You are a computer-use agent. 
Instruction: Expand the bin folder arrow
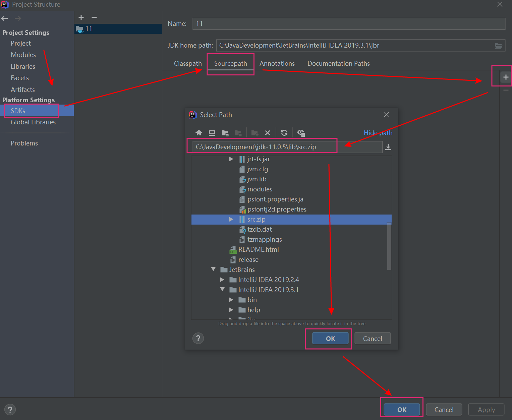pos(231,300)
